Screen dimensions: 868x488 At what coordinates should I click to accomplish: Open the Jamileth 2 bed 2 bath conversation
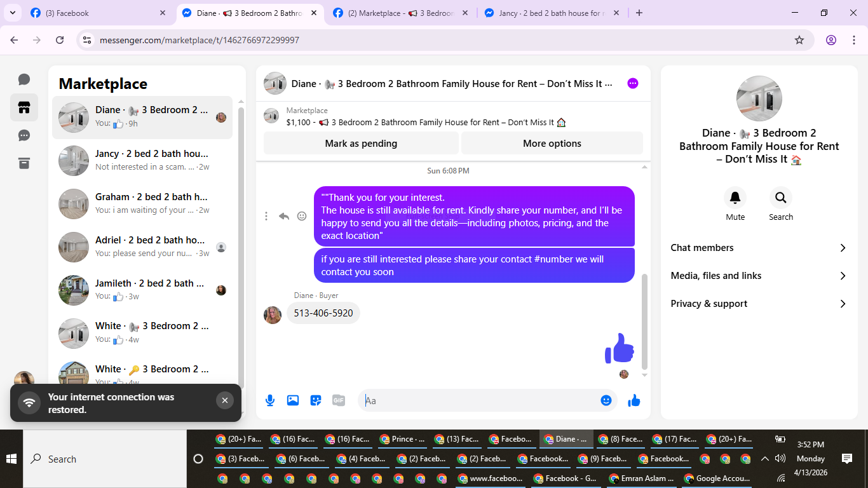142,290
